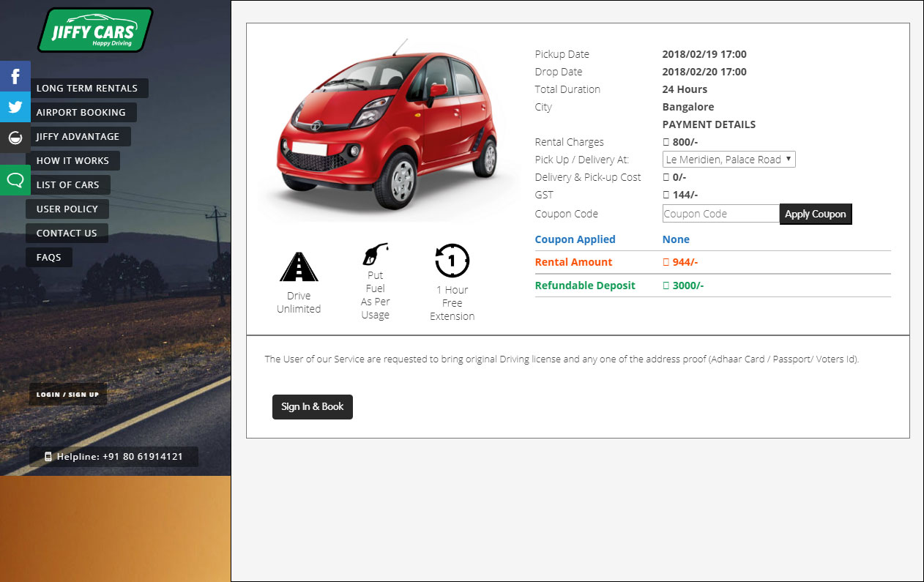Open List of Cars page
This screenshot has height=582, width=924.
coord(68,185)
